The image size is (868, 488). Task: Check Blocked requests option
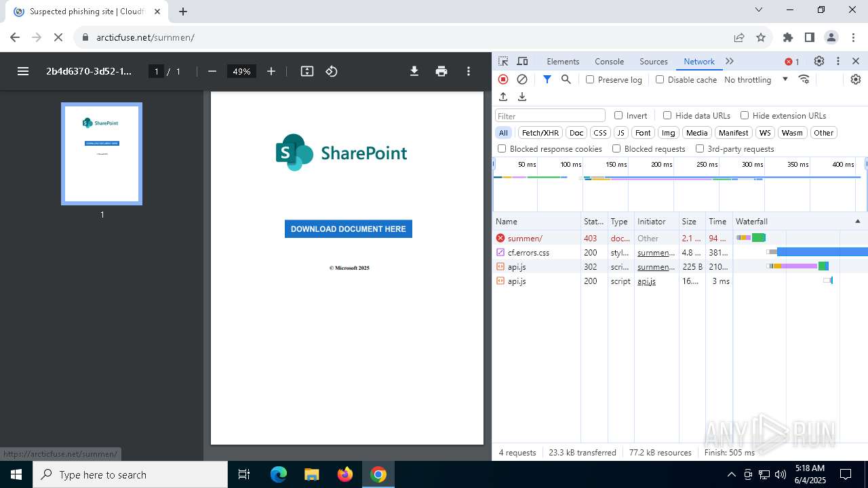point(616,148)
